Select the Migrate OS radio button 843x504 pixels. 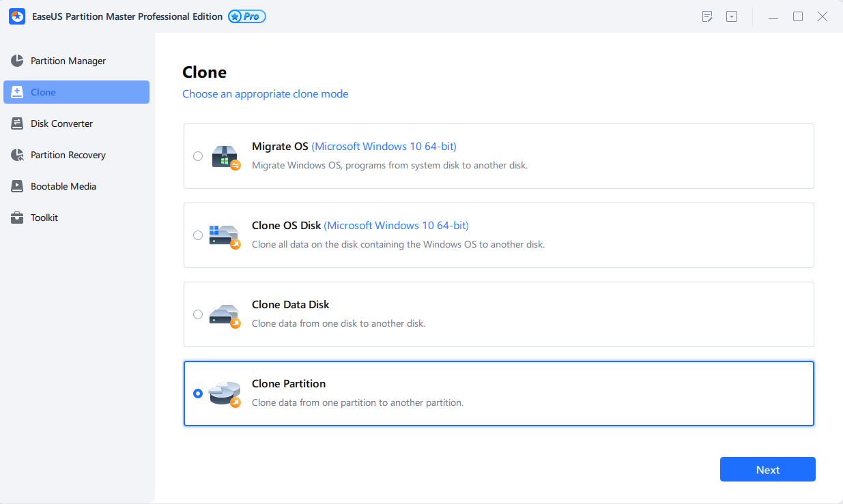click(198, 156)
